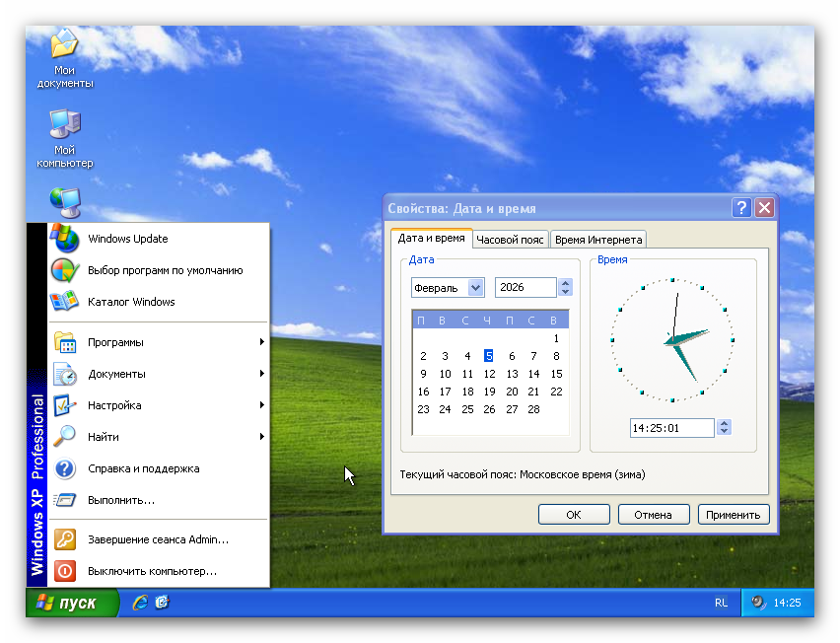Click the time input field showing 14:25:01

tap(671, 428)
